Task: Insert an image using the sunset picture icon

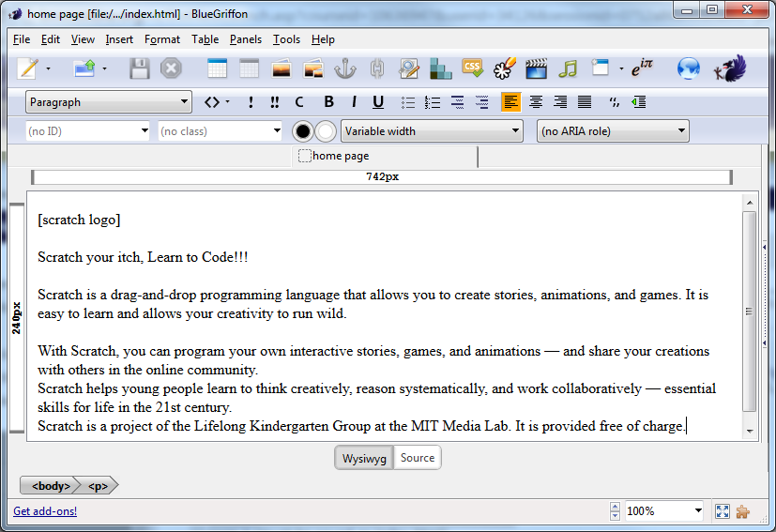Action: point(281,68)
